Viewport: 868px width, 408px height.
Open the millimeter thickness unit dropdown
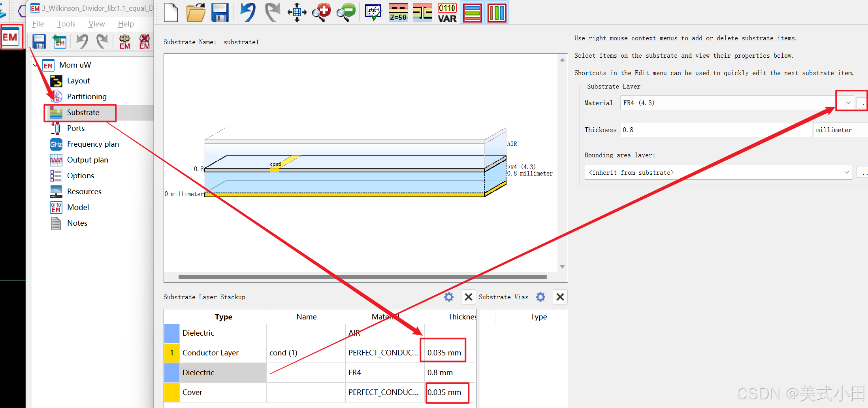(x=840, y=130)
